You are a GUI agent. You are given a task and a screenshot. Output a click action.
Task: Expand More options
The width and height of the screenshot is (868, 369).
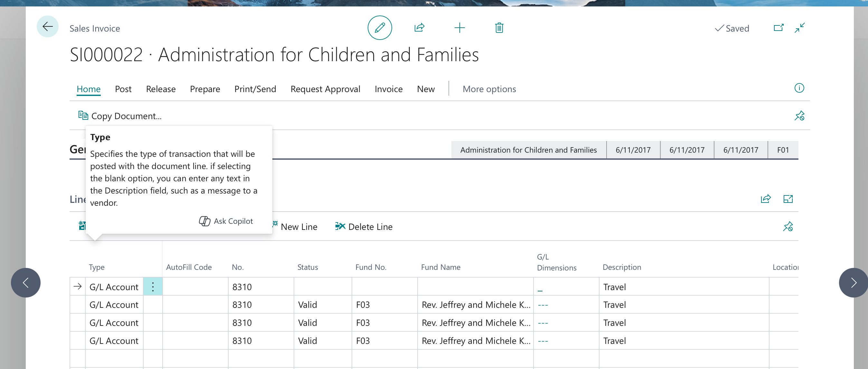489,89
